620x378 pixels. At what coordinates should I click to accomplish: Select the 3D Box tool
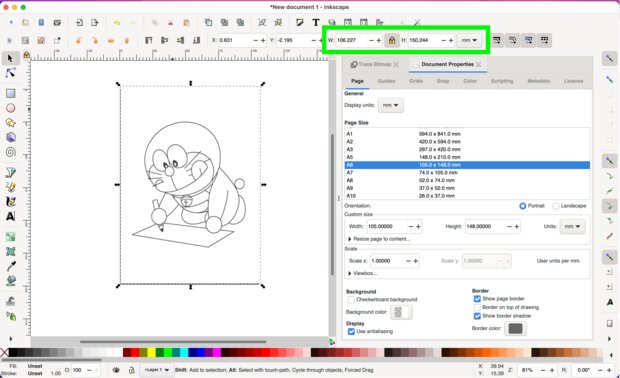point(10,137)
